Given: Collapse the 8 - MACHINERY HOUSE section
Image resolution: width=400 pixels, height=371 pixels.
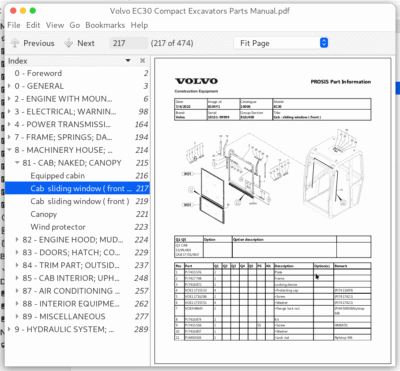Looking at the screenshot, I should click(x=9, y=150).
